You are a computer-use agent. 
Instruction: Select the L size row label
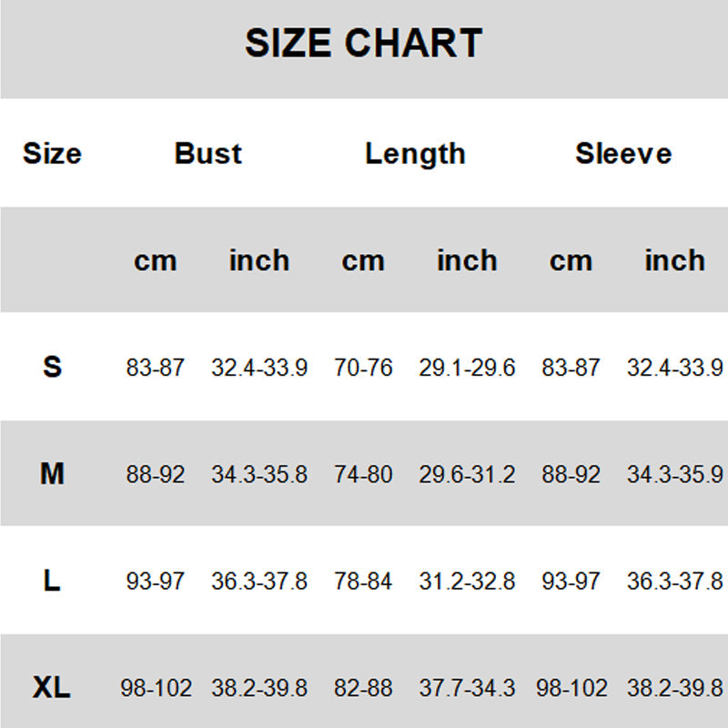[52, 581]
